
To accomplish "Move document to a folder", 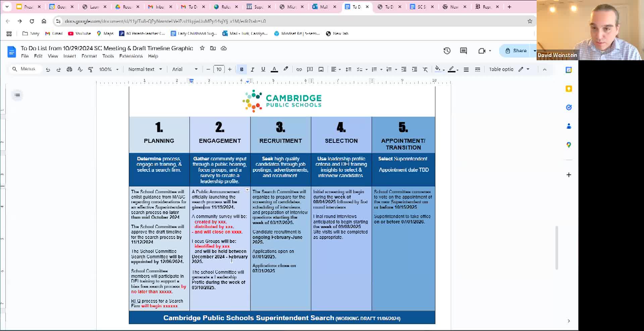I will pos(213,48).
